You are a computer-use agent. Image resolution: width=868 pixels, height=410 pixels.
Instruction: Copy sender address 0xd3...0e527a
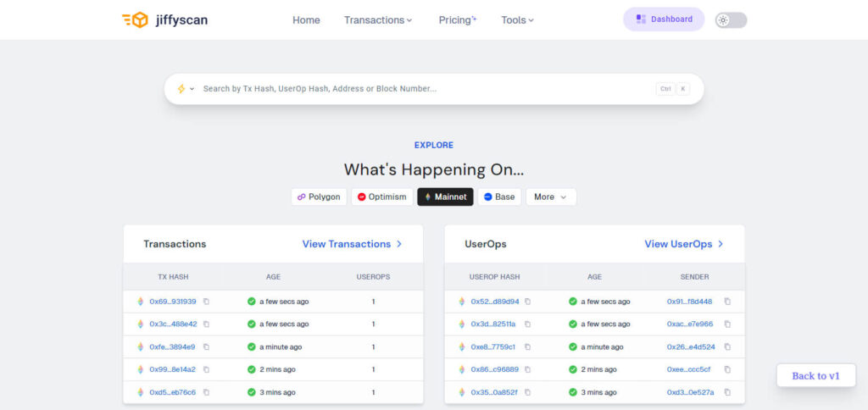point(727,392)
